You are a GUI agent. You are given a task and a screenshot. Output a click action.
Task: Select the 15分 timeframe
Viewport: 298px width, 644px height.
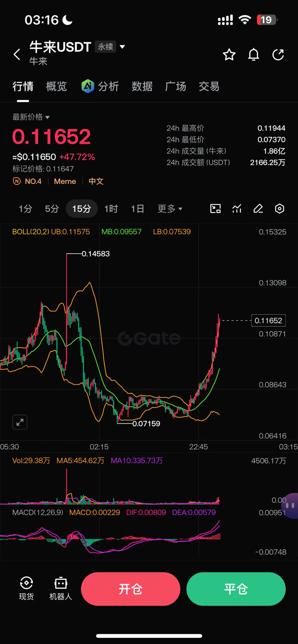(x=82, y=208)
